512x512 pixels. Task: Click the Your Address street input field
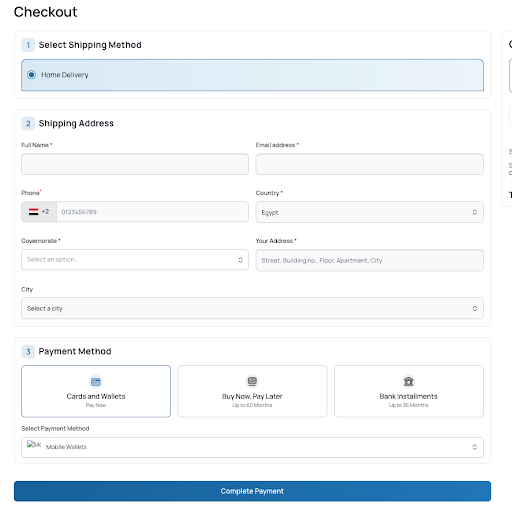click(369, 260)
